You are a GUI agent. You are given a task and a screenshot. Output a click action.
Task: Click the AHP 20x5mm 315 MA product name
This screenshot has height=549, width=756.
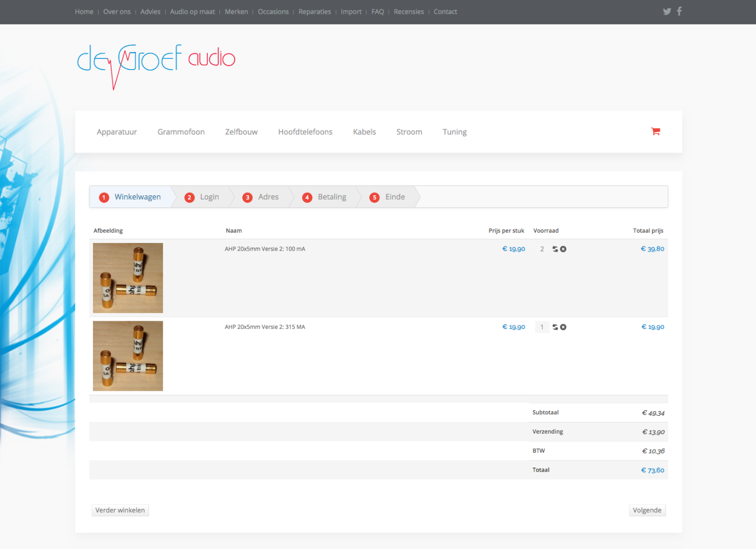click(265, 327)
